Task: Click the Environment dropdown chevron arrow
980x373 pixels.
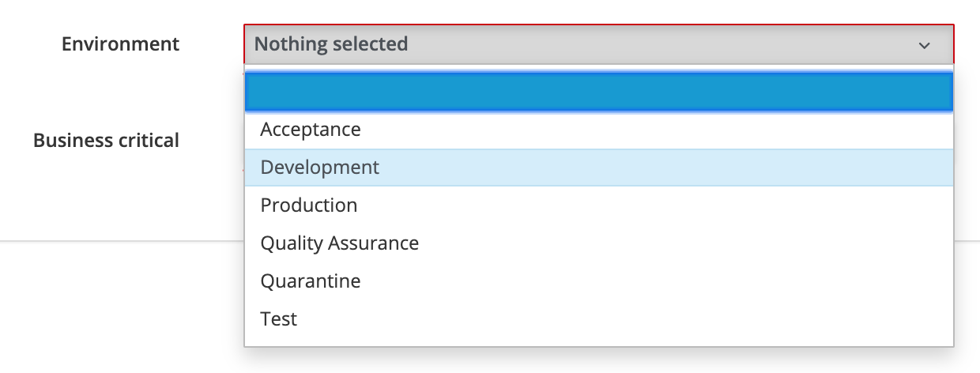Action: coord(924,45)
